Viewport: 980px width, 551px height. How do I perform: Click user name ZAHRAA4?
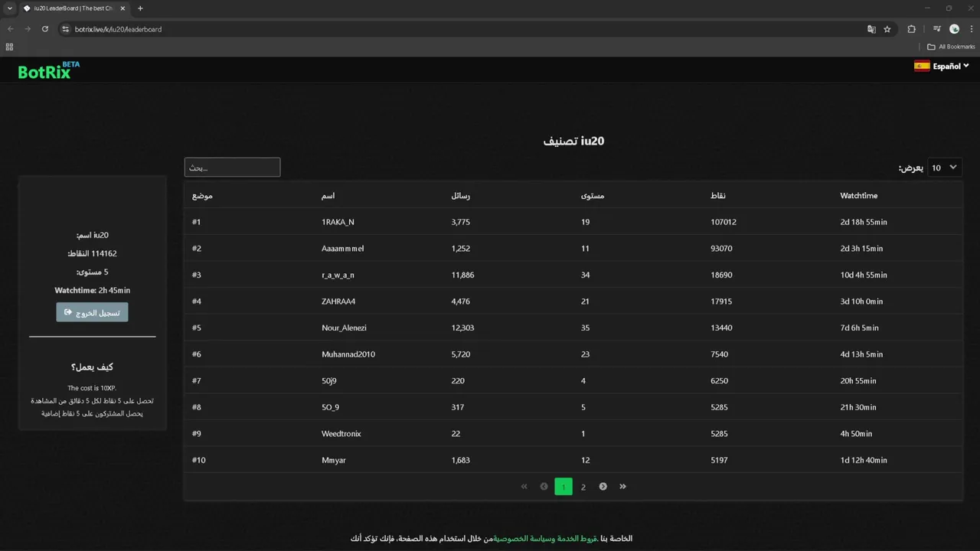(x=338, y=302)
